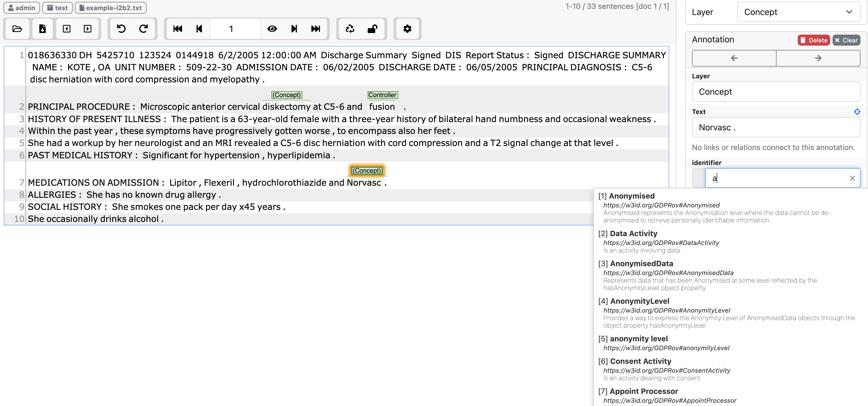Image resolution: width=868 pixels, height=406 pixels.
Task: Undo the last annotation action
Action: click(x=121, y=29)
